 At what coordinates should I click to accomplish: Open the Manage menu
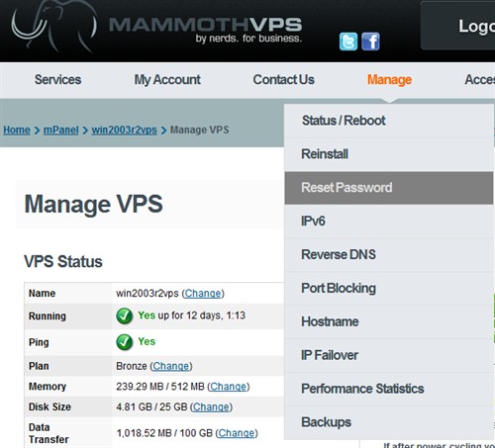coord(389,80)
